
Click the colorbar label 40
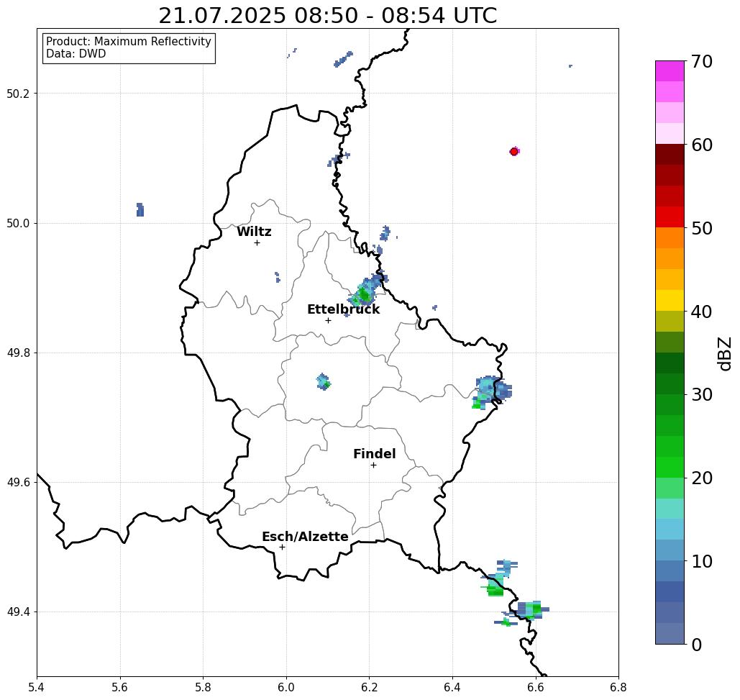pyautogui.click(x=701, y=312)
